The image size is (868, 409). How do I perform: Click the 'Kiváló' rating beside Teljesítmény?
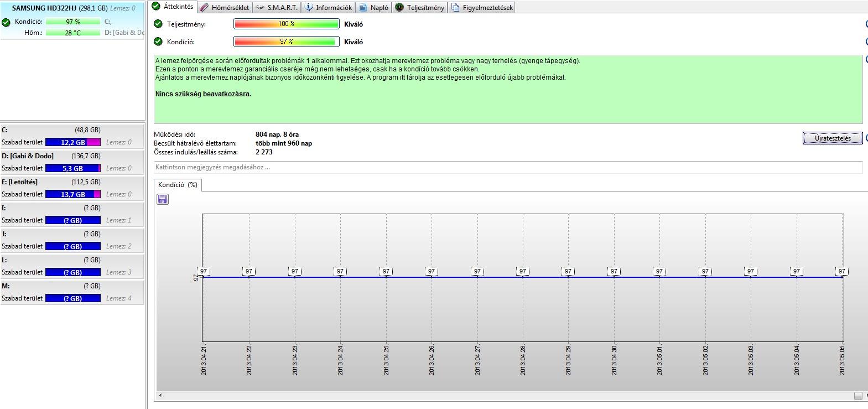pyautogui.click(x=354, y=24)
